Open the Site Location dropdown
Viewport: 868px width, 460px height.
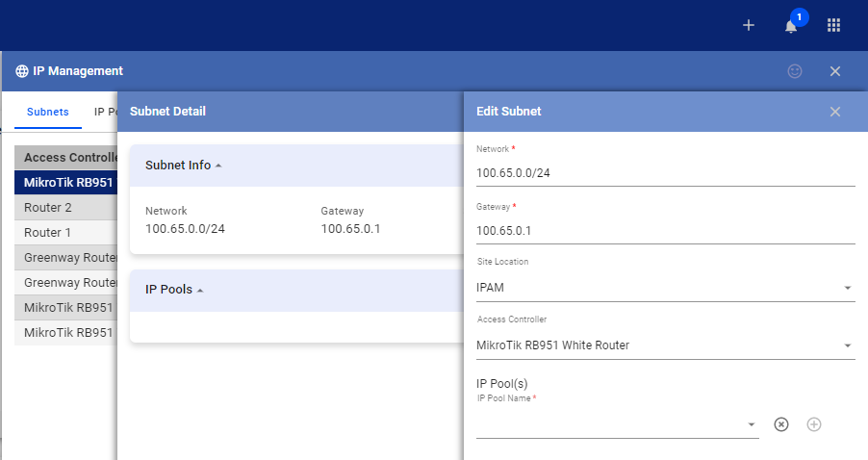tap(665, 288)
